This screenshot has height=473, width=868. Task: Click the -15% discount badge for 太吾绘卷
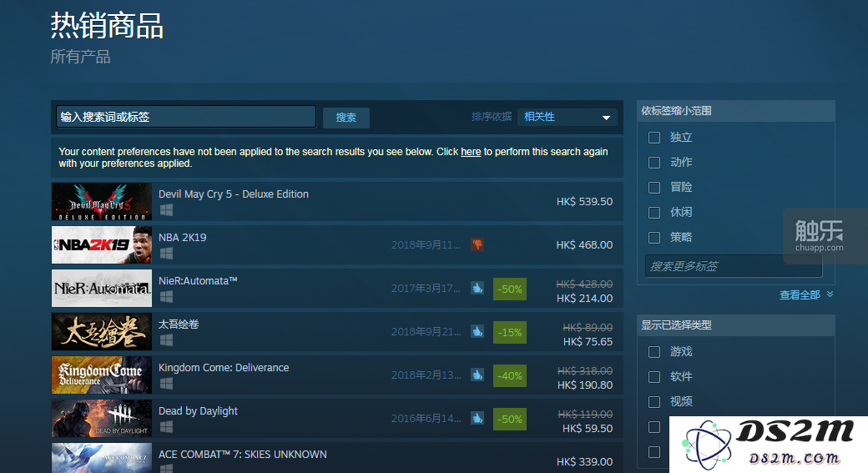510,333
